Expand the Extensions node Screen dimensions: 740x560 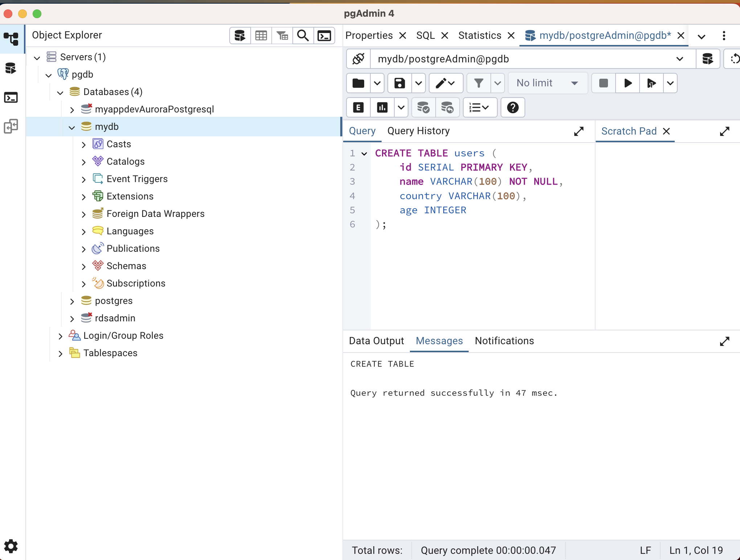(83, 197)
